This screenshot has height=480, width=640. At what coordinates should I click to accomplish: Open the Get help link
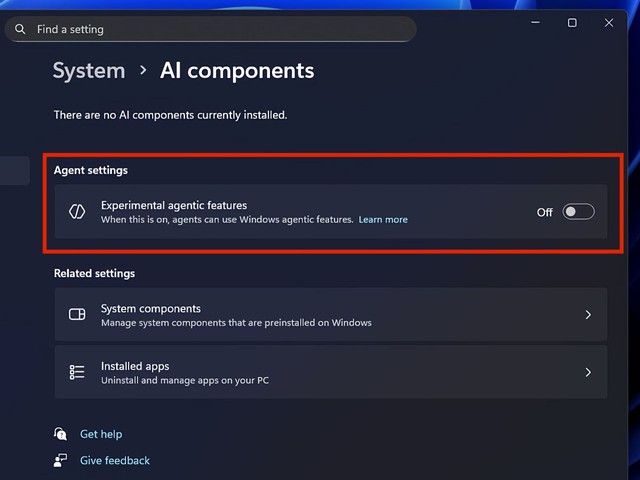(101, 434)
